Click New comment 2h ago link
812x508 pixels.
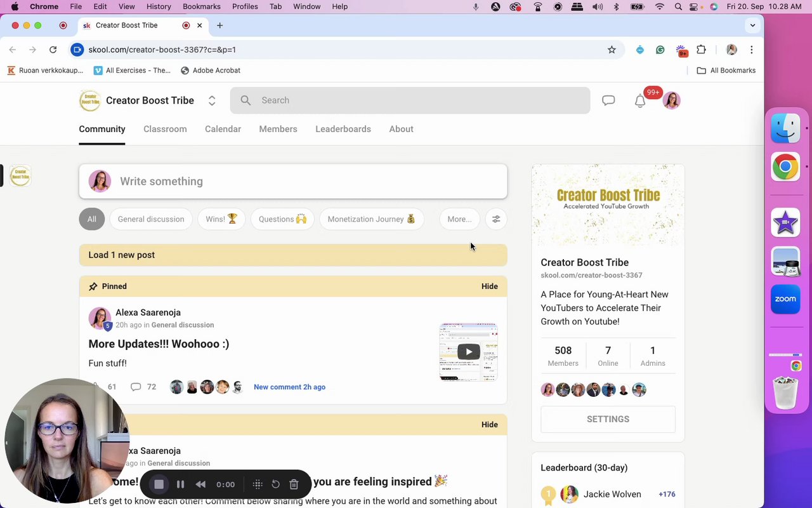pos(289,387)
